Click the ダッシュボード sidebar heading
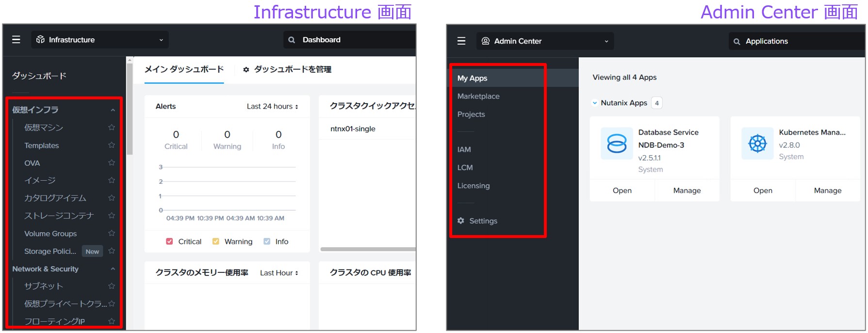 [39, 76]
